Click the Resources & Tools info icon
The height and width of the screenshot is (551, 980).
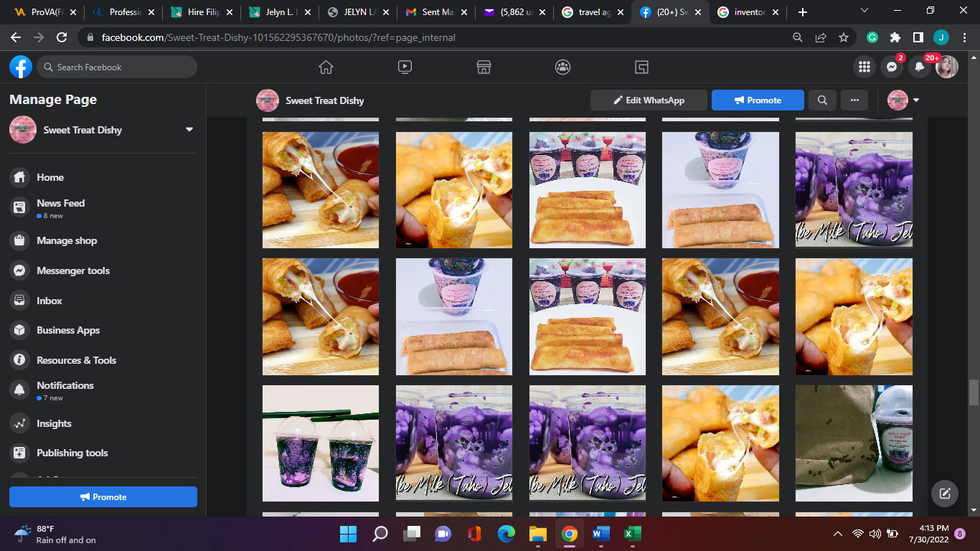pyautogui.click(x=20, y=360)
